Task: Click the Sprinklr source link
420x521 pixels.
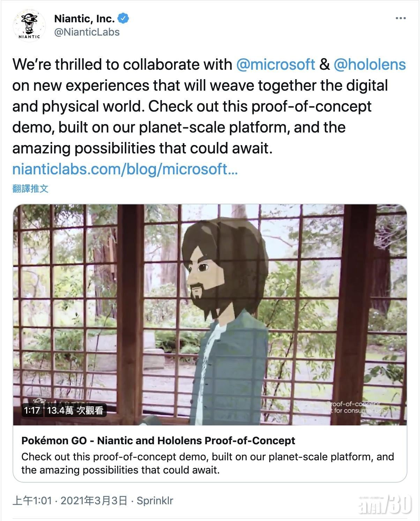Action: (x=155, y=501)
